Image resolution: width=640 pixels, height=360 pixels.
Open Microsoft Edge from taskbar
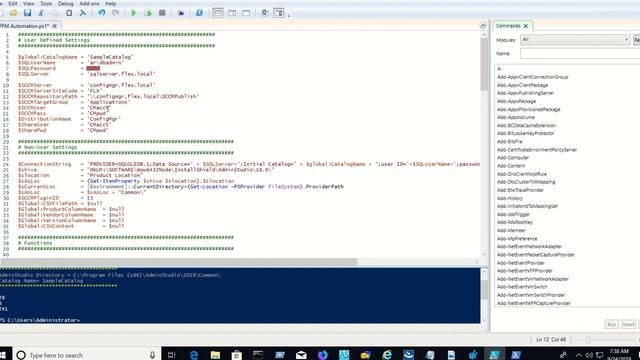tap(193, 355)
